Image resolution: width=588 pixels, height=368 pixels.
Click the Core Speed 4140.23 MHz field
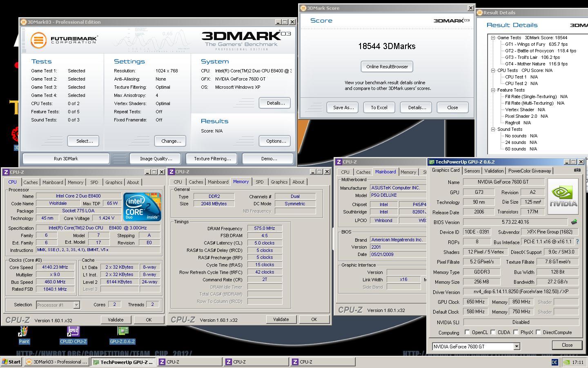(x=55, y=267)
